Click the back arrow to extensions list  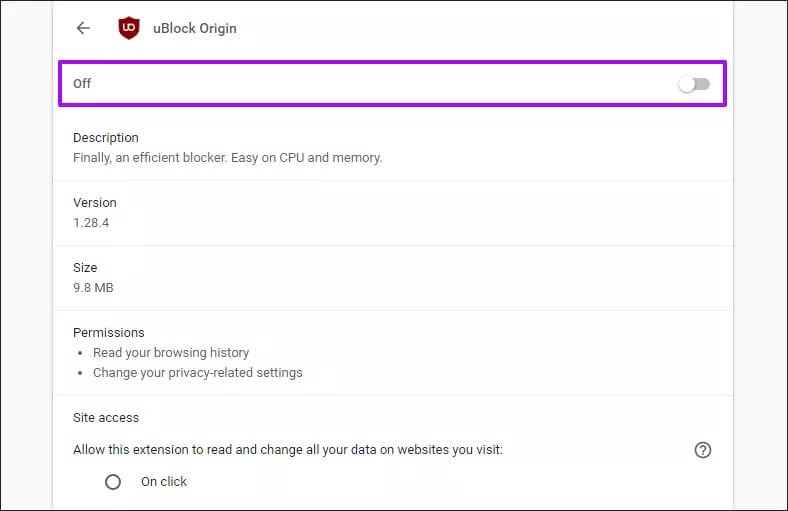(83, 28)
